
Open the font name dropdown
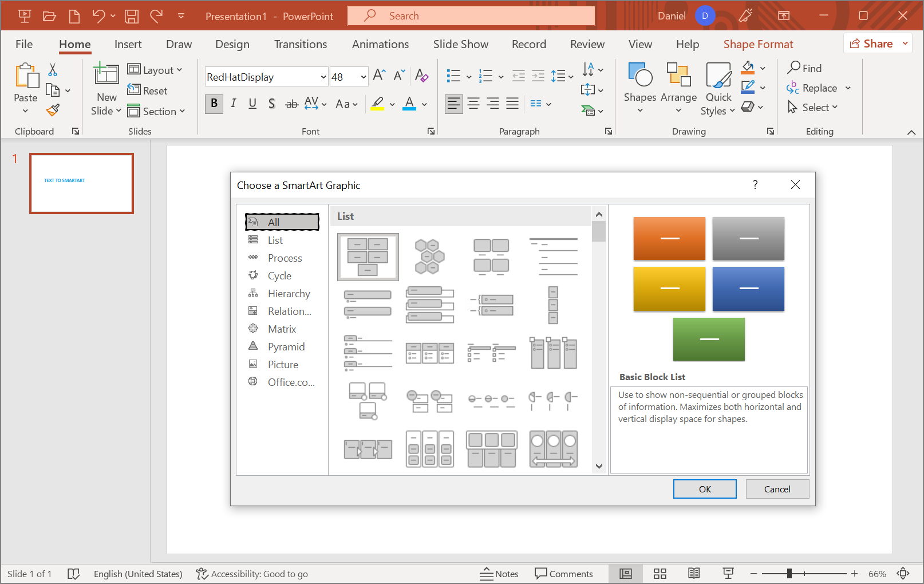pyautogui.click(x=323, y=77)
